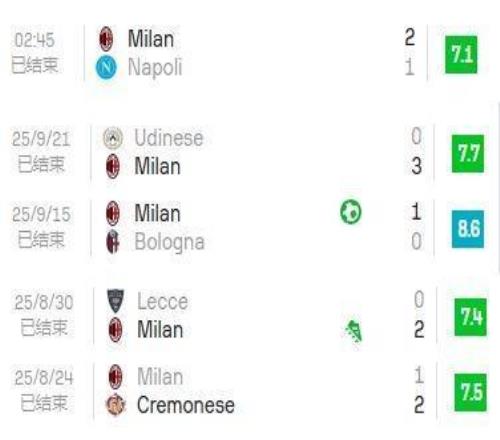
Task: Click Milan crest in the Napoli match
Action: [x=106, y=39]
